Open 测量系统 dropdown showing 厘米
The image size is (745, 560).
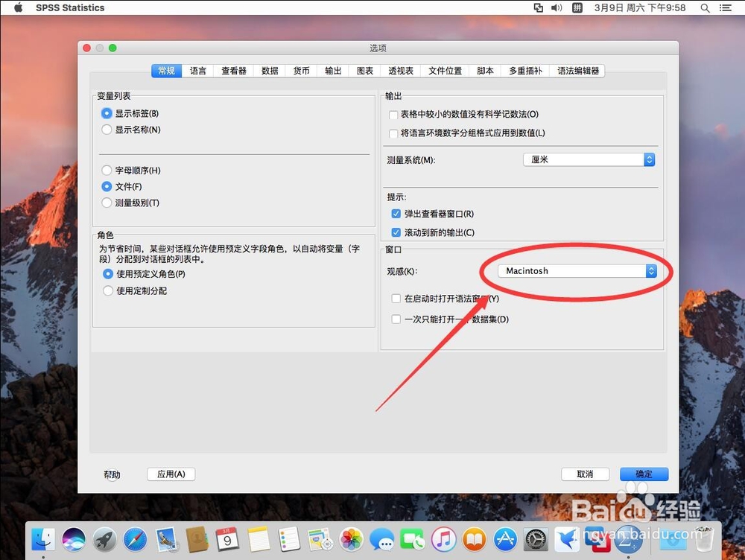(x=589, y=159)
